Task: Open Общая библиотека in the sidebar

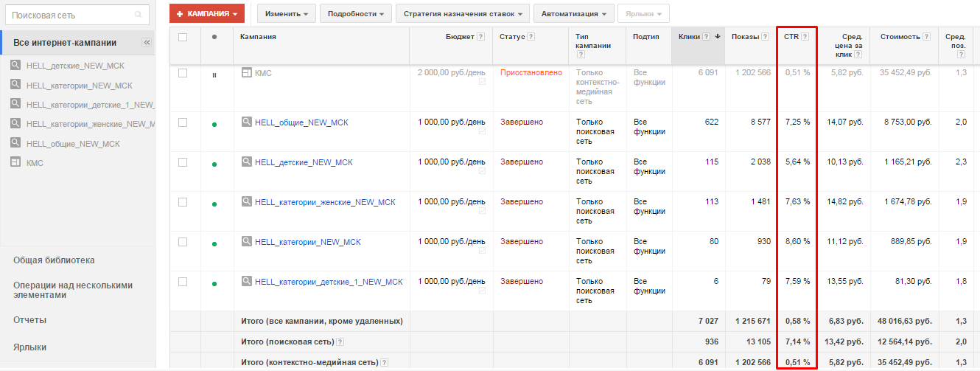Action: [54, 260]
